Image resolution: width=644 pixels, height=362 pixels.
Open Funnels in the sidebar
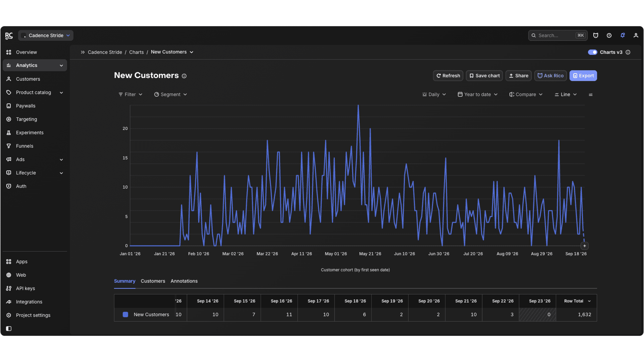click(x=35, y=146)
